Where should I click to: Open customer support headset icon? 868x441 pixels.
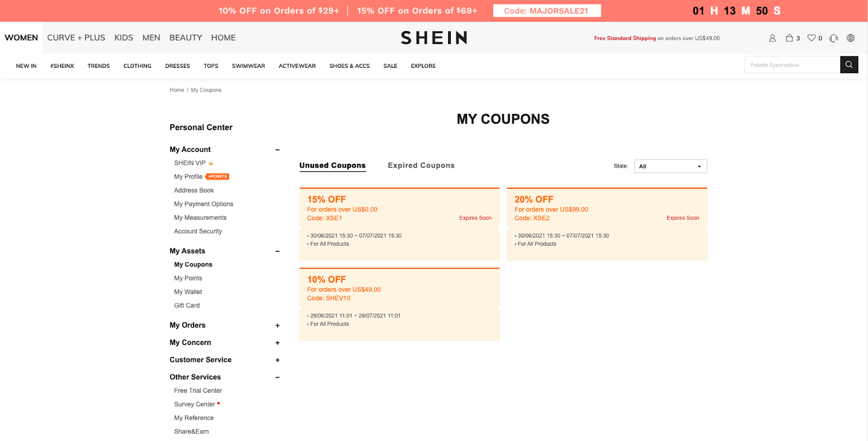click(833, 38)
